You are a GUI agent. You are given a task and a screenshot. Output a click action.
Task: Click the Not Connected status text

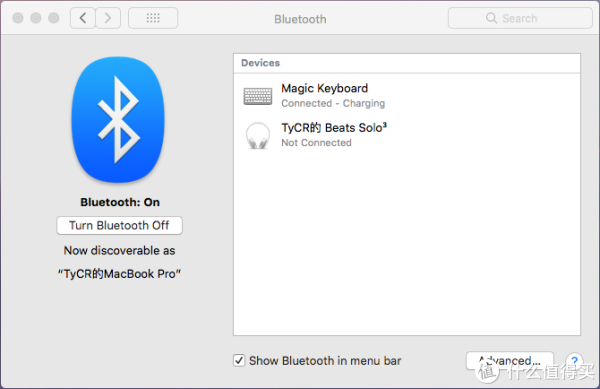pos(316,143)
